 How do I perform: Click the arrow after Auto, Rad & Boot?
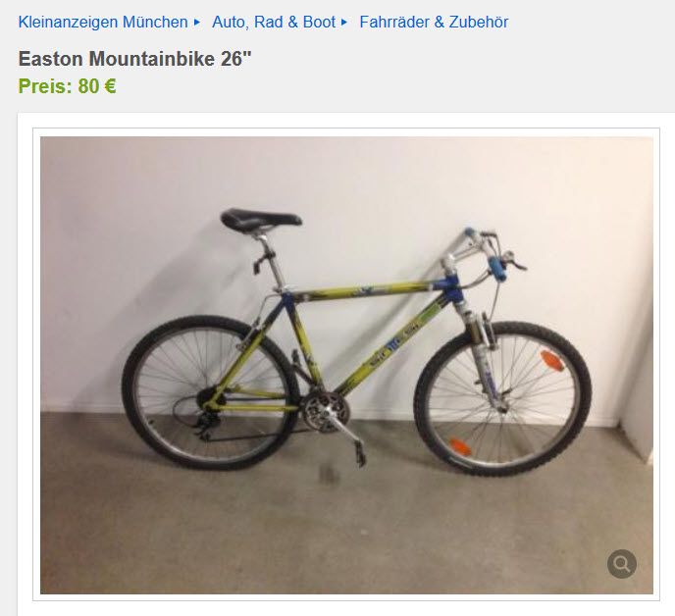click(x=344, y=22)
